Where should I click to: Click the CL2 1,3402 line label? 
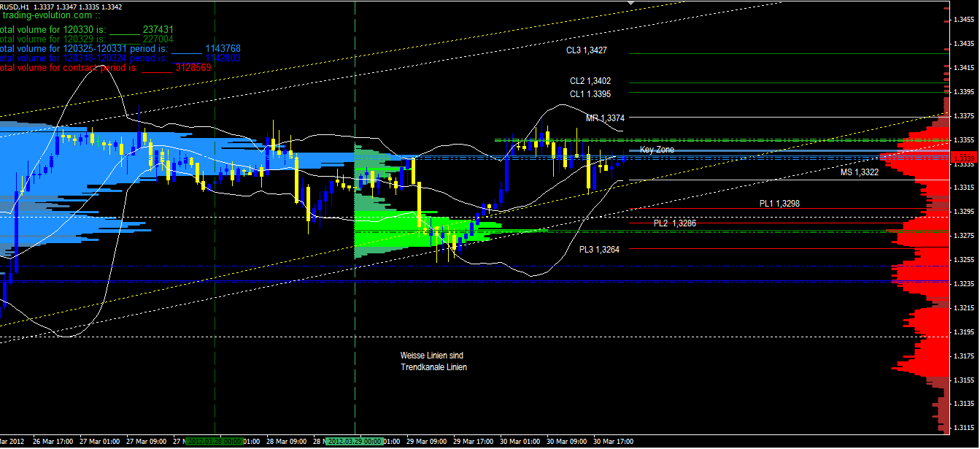tap(591, 81)
